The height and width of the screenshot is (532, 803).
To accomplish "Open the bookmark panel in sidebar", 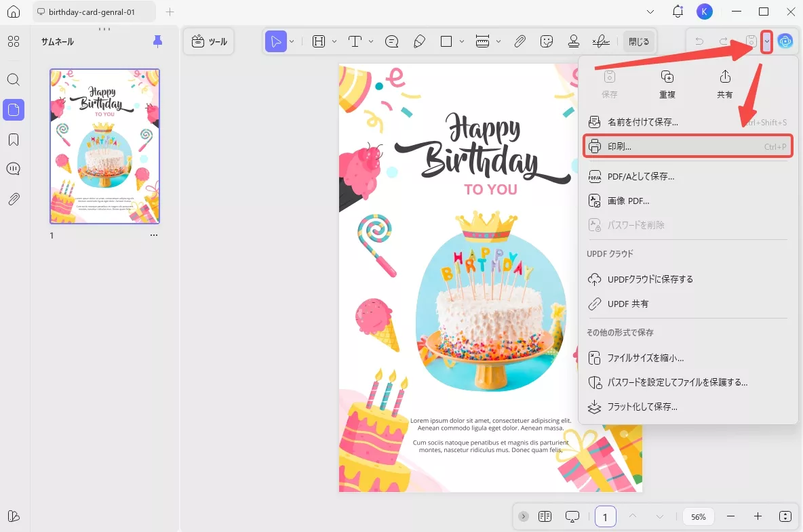I will [14, 140].
